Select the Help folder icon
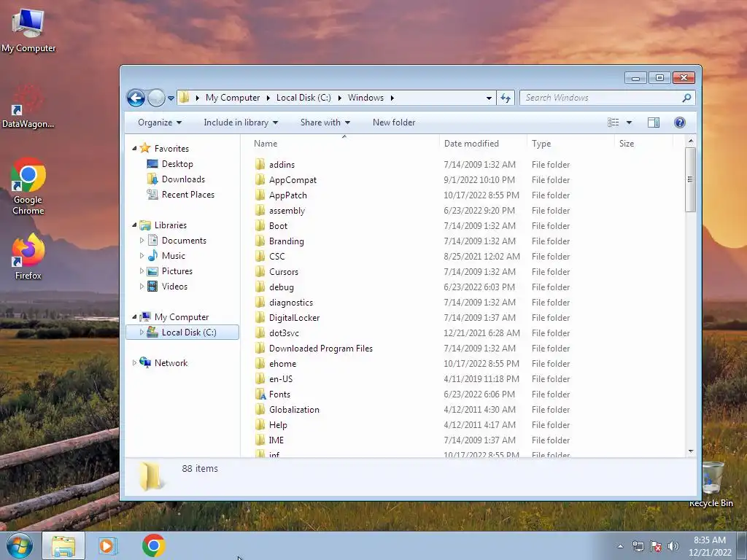The height and width of the screenshot is (560, 747). 260,425
